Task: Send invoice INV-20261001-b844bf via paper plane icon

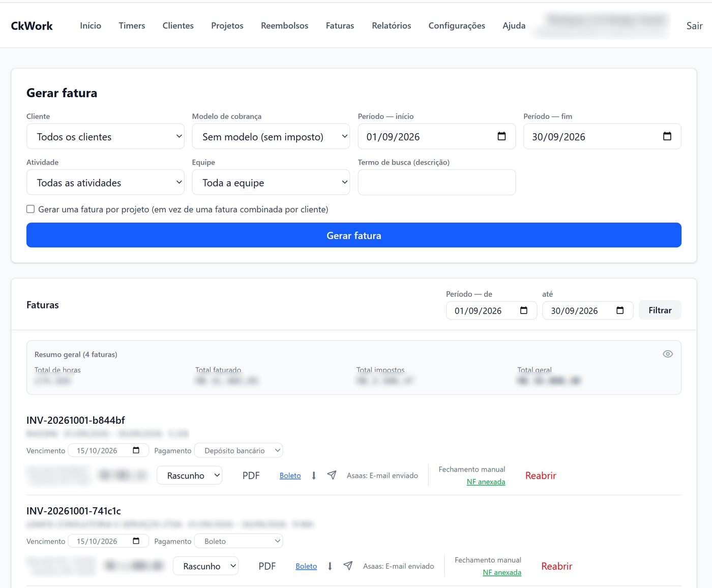Action: (332, 475)
